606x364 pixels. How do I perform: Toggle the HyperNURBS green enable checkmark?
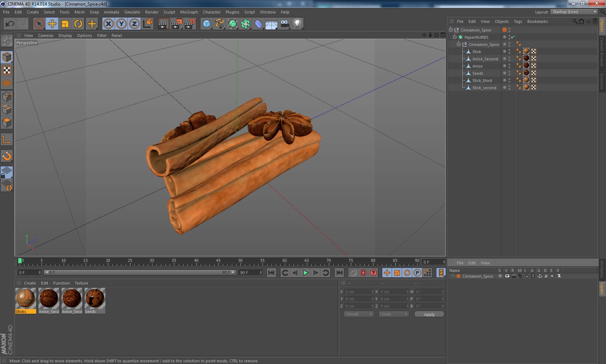tap(513, 37)
